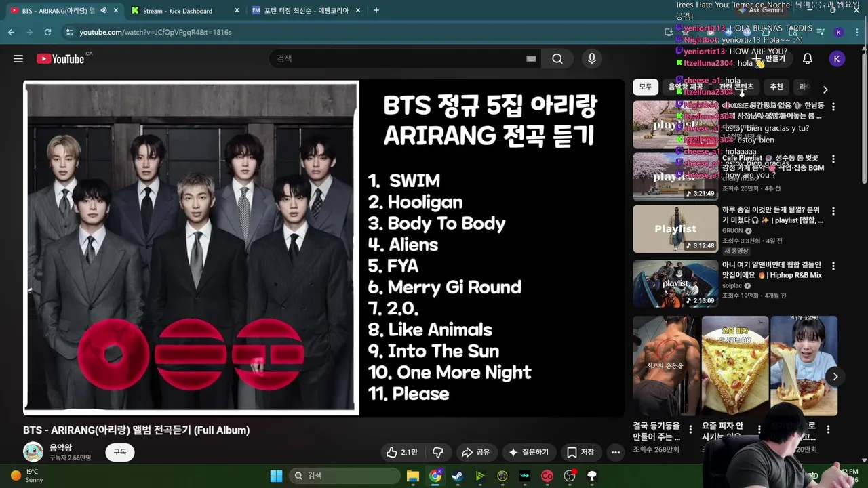The width and height of the screenshot is (868, 488).
Task: Click the 질문하기 ask button
Action: [x=528, y=452]
